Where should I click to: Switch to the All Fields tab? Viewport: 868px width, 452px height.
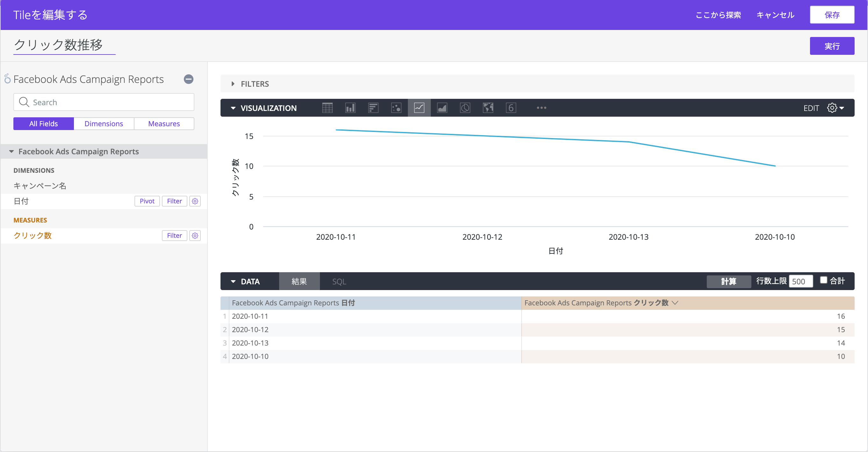(x=43, y=124)
